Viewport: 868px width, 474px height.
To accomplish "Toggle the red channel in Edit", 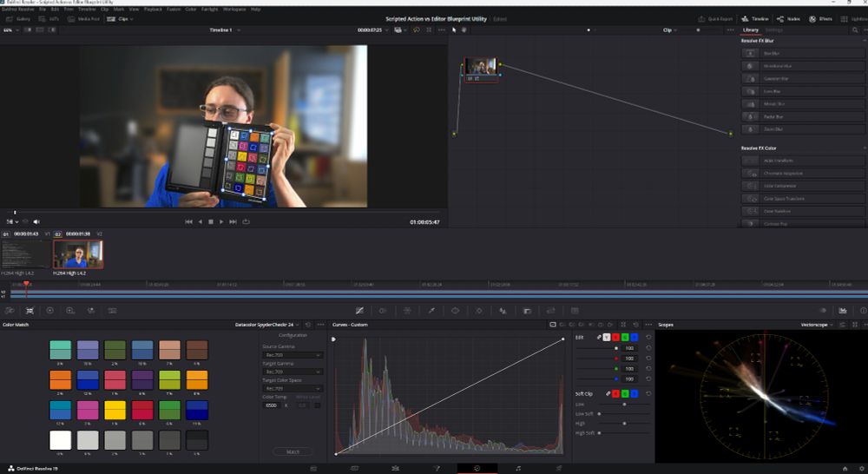I will (615, 337).
